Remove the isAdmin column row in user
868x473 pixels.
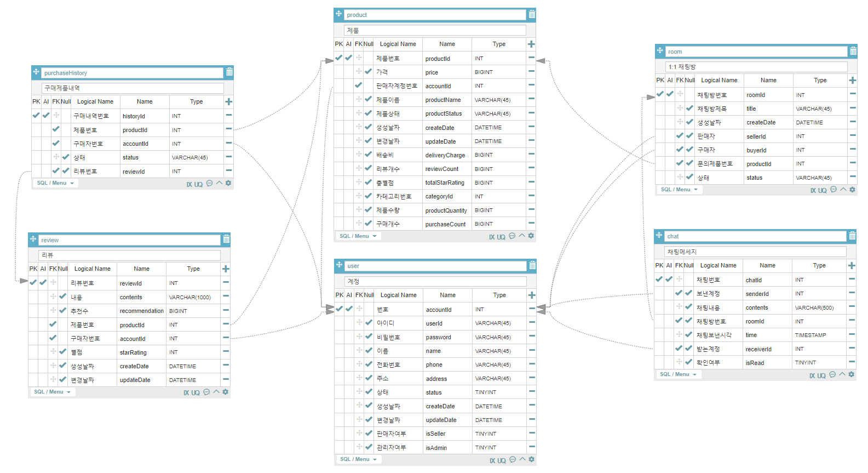point(532,447)
